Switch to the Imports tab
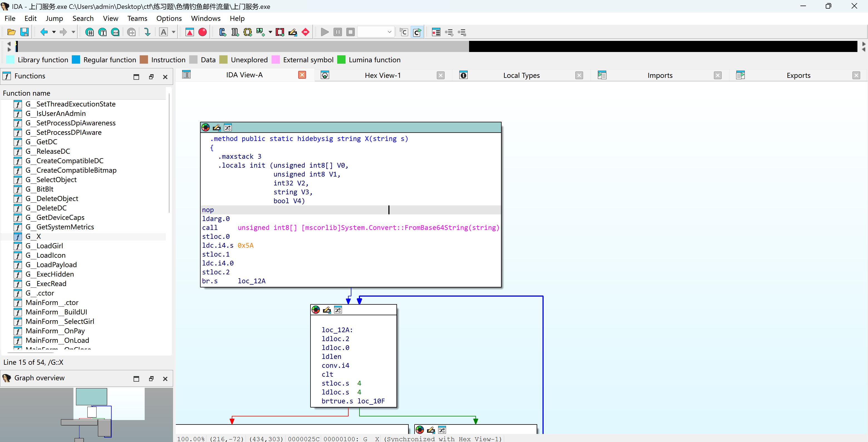The height and width of the screenshot is (442, 868). coord(660,75)
